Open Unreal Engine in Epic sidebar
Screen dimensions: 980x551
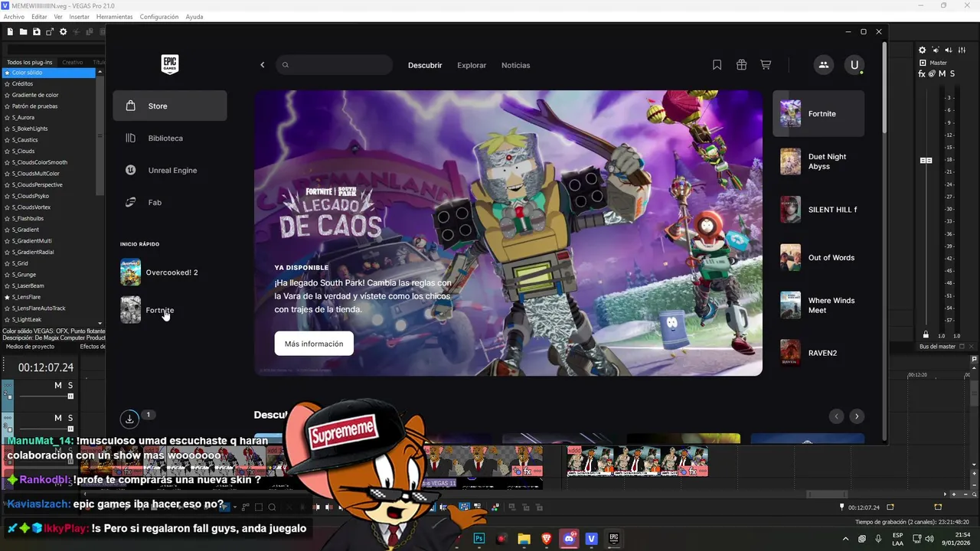(x=170, y=170)
